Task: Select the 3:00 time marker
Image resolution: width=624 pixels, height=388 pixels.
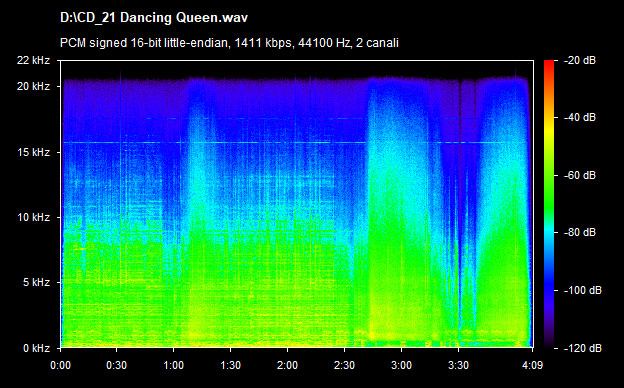Action: click(401, 365)
